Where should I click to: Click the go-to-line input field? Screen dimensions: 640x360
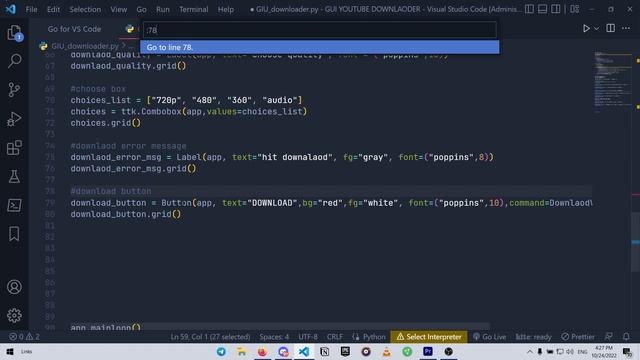click(x=319, y=30)
